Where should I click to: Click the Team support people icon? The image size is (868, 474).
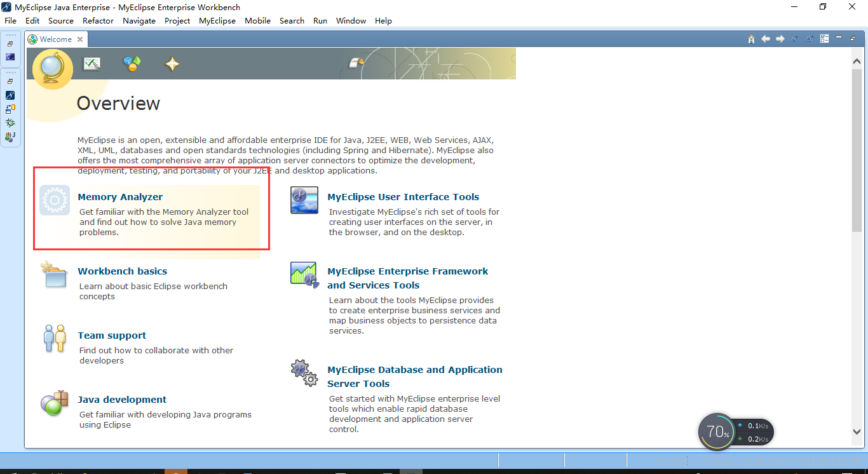coord(55,338)
